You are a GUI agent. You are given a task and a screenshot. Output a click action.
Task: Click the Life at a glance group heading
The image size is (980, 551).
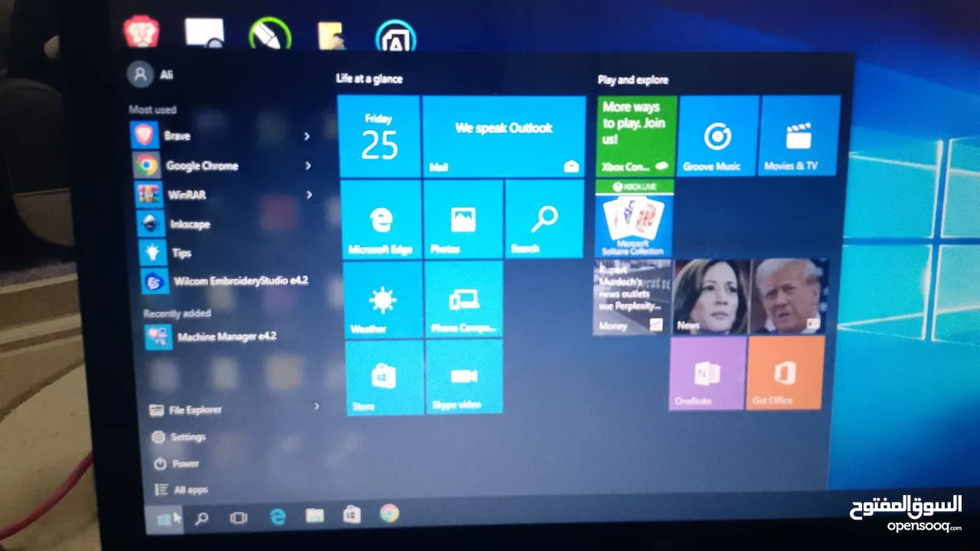click(369, 78)
